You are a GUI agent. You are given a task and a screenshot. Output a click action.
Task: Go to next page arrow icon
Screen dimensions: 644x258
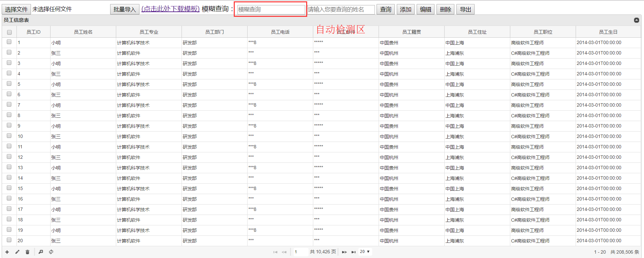344,252
